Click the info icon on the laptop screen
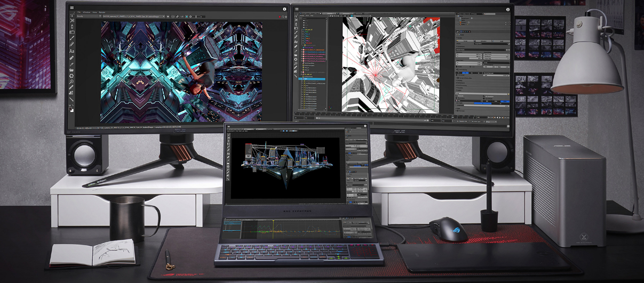This screenshot has width=644, height=283. (365, 125)
